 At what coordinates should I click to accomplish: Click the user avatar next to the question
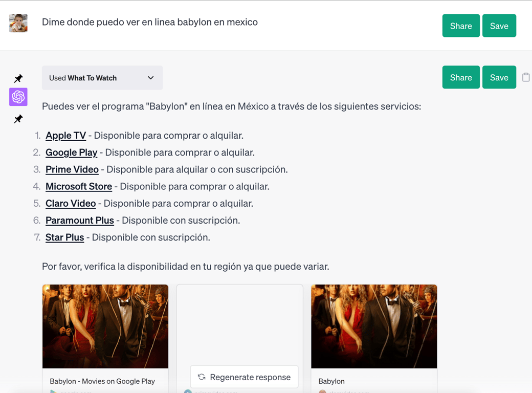click(x=18, y=23)
